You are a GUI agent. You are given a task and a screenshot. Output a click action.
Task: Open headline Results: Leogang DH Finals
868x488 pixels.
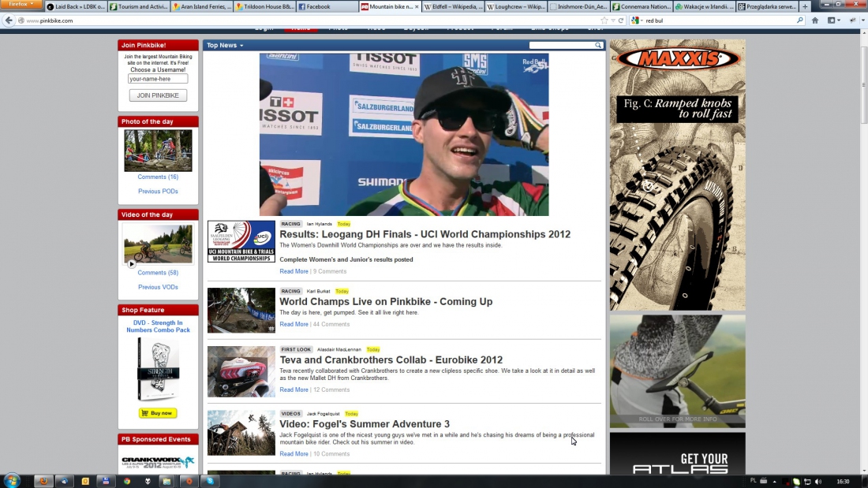pos(425,234)
